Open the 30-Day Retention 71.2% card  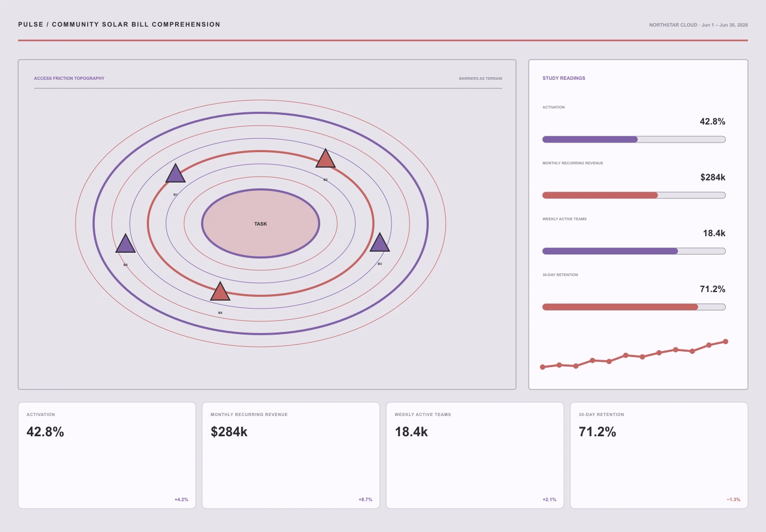659,455
